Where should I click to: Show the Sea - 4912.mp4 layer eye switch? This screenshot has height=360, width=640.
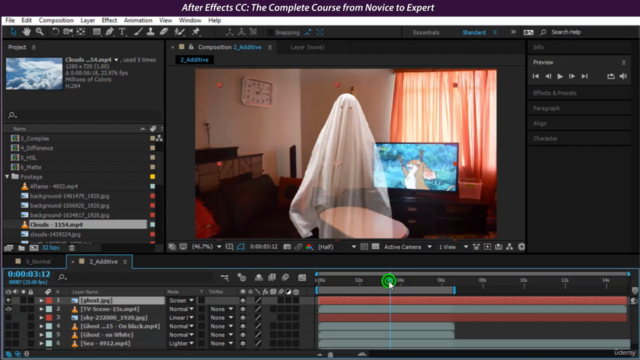point(8,343)
